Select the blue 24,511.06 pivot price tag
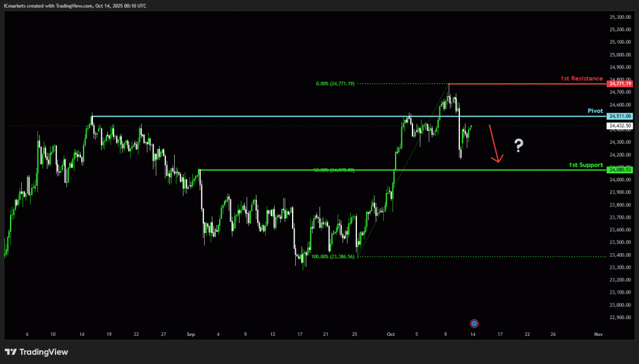639x364 pixels. pyautogui.click(x=620, y=116)
